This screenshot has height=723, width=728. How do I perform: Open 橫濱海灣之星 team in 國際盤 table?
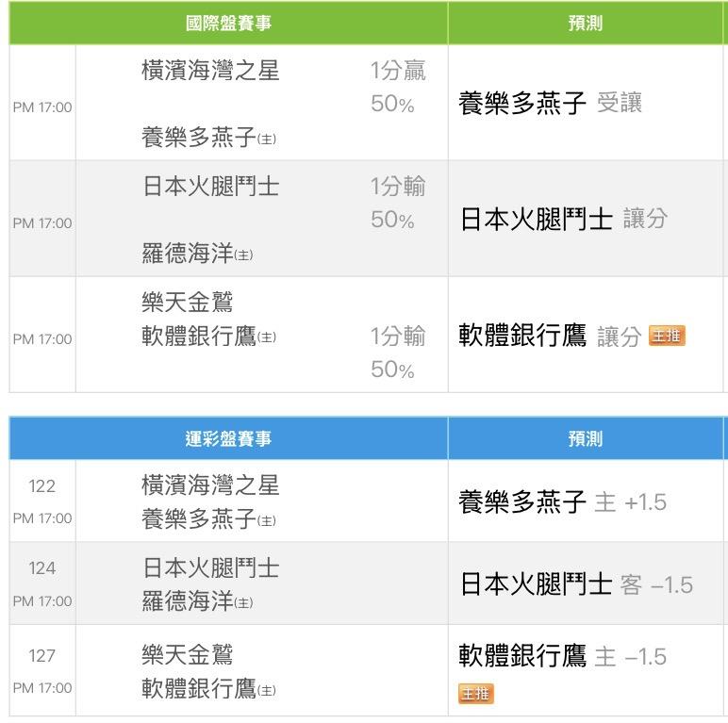[210, 71]
